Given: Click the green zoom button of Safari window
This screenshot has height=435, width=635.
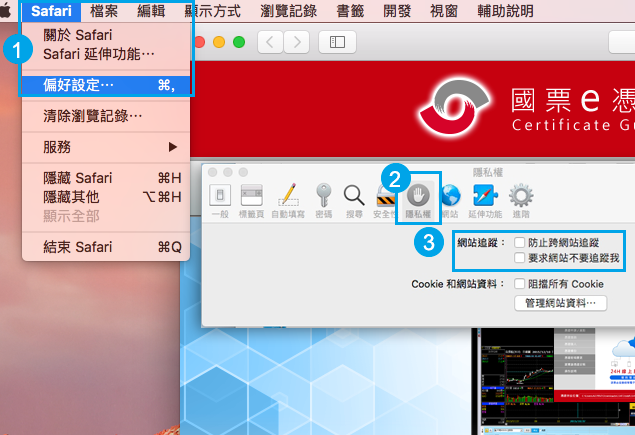Looking at the screenshot, I should [239, 42].
